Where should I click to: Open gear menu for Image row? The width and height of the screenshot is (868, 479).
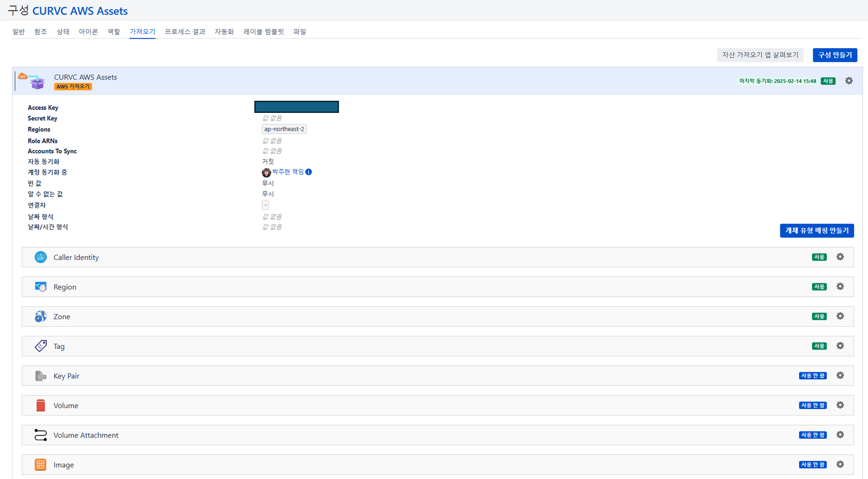point(840,464)
